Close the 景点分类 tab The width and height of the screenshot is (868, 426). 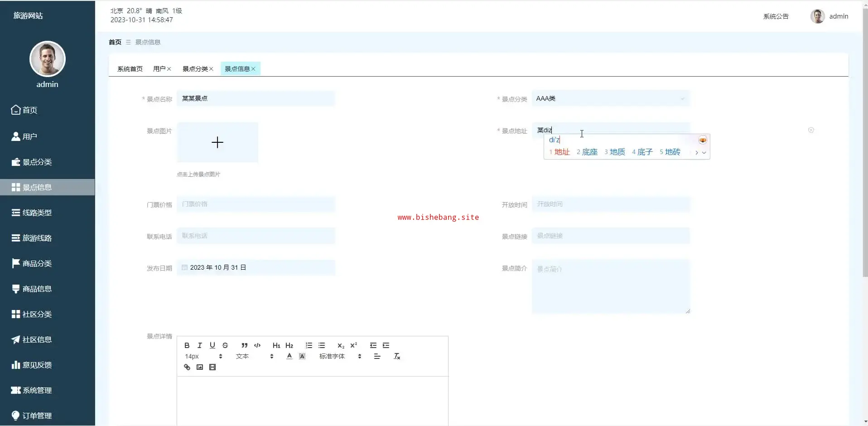click(x=211, y=69)
